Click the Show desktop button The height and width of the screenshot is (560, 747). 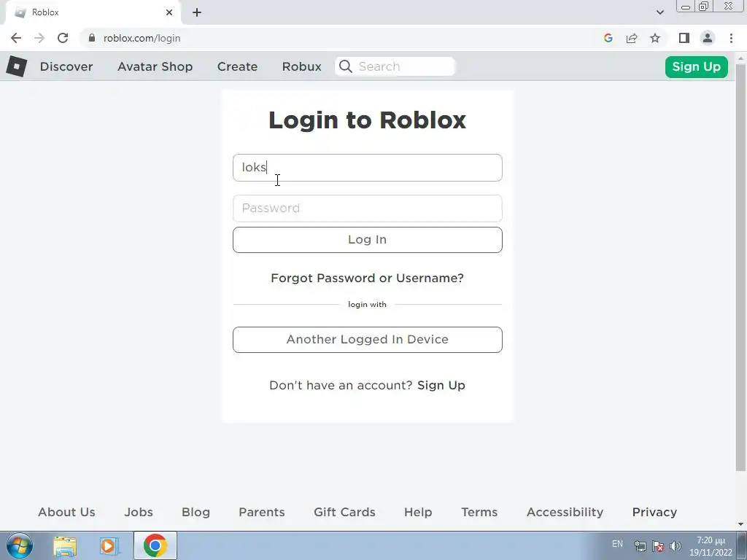[x=742, y=545]
